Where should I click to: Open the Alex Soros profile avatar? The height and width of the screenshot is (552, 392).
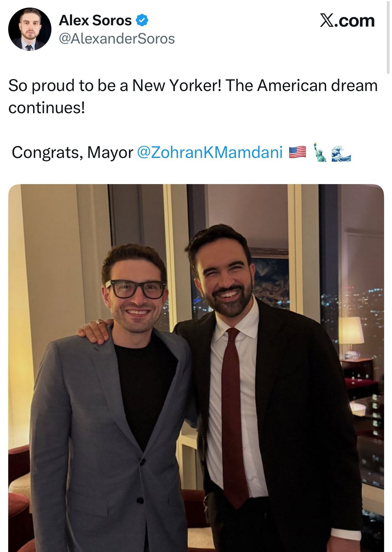tap(29, 29)
